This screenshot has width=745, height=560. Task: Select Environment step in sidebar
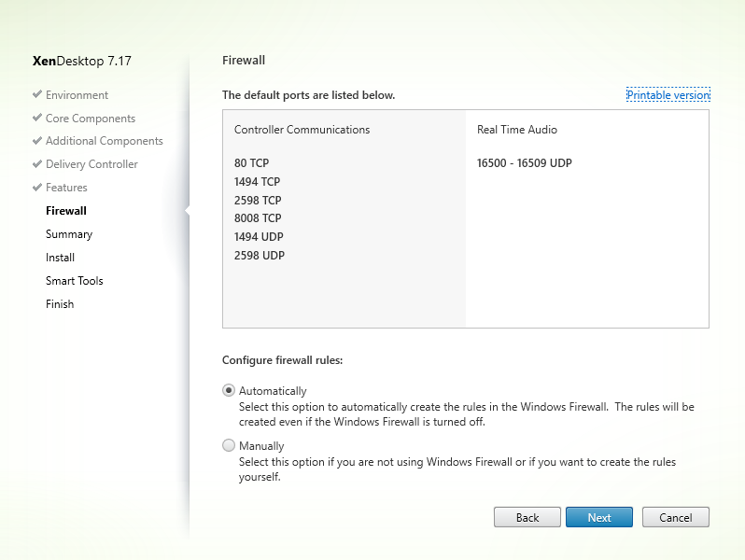pos(77,95)
